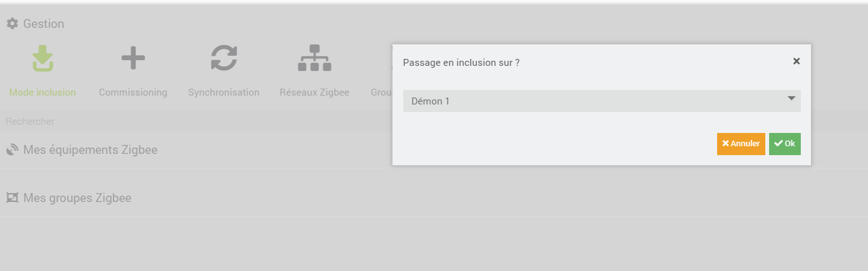
Task: Click the Mes équipements Zigbee heading
Action: pos(90,150)
